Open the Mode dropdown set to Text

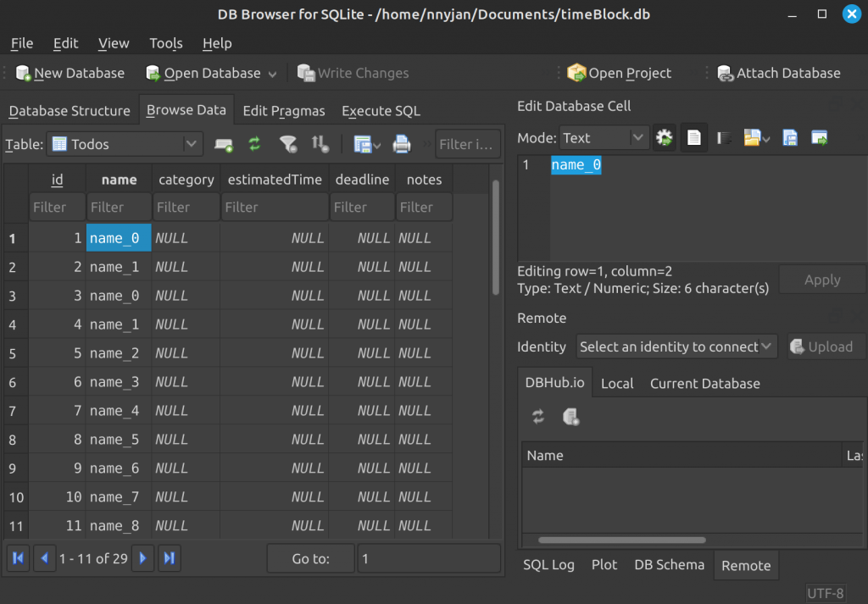[x=604, y=138]
